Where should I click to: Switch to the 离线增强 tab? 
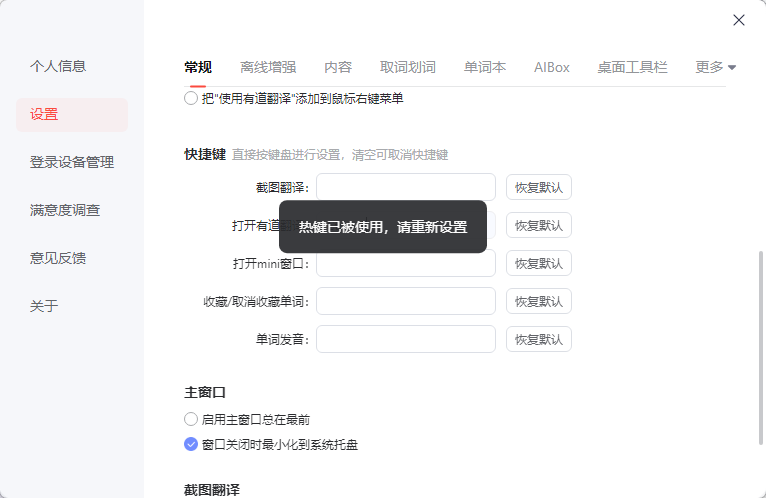pos(268,68)
